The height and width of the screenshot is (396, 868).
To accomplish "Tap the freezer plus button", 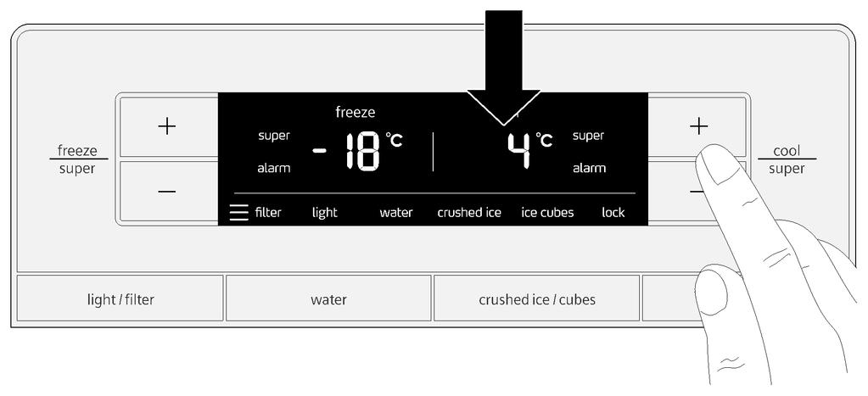I will (169, 127).
